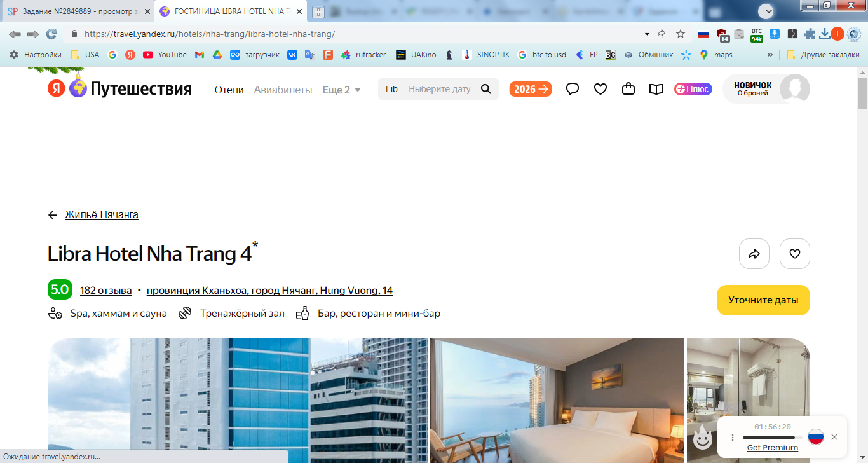868x463 pixels.
Task: Click the bookmark star in address bar
Action: (x=681, y=34)
